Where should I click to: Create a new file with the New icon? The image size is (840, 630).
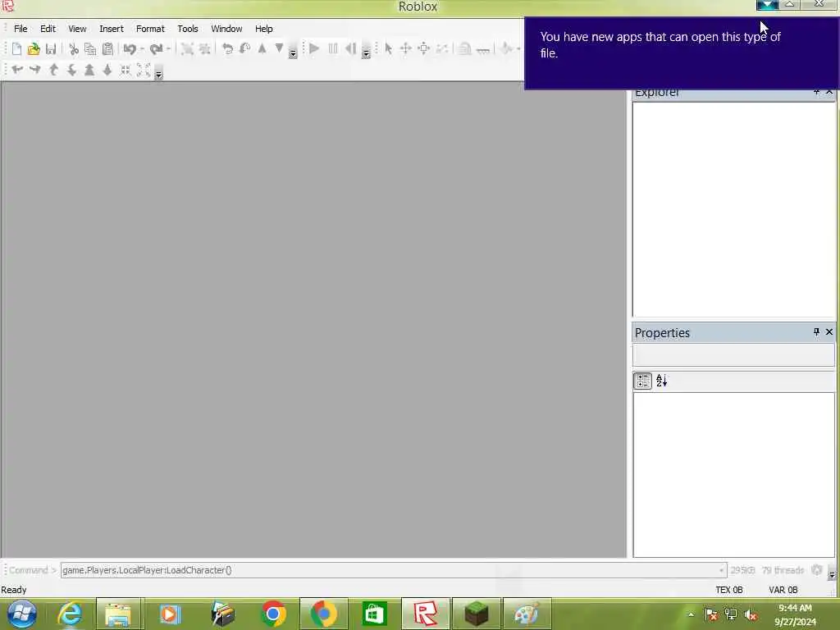click(x=16, y=49)
